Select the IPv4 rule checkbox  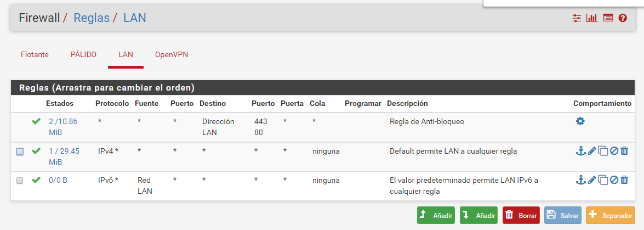tap(20, 152)
